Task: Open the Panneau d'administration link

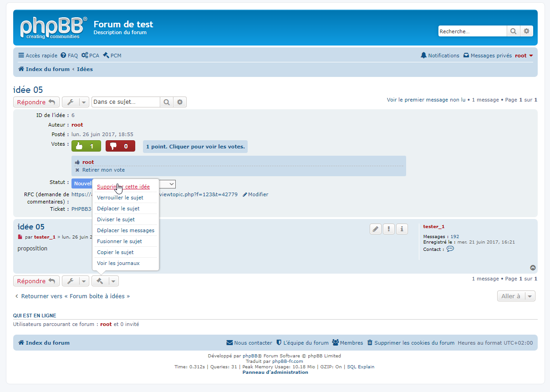Action: tap(275, 372)
